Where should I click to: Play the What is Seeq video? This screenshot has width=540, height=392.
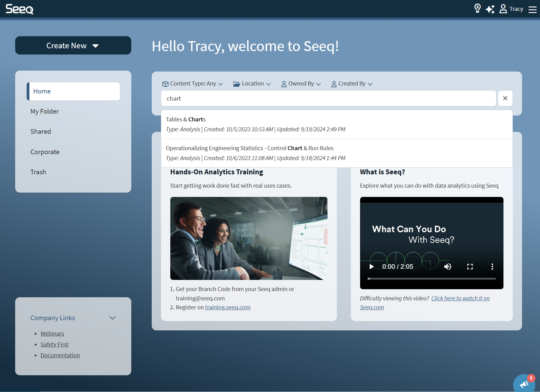point(372,267)
